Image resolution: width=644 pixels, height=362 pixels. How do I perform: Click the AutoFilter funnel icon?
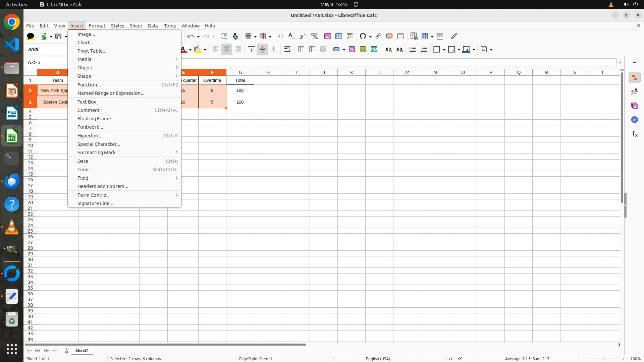[x=314, y=36]
